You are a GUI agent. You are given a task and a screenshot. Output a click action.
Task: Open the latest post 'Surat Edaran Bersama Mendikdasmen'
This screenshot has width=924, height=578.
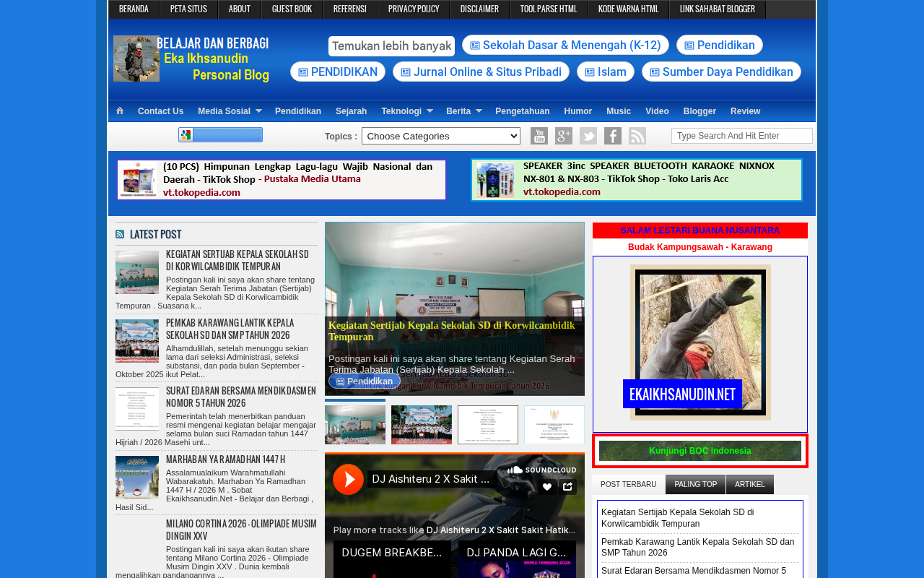(x=241, y=397)
